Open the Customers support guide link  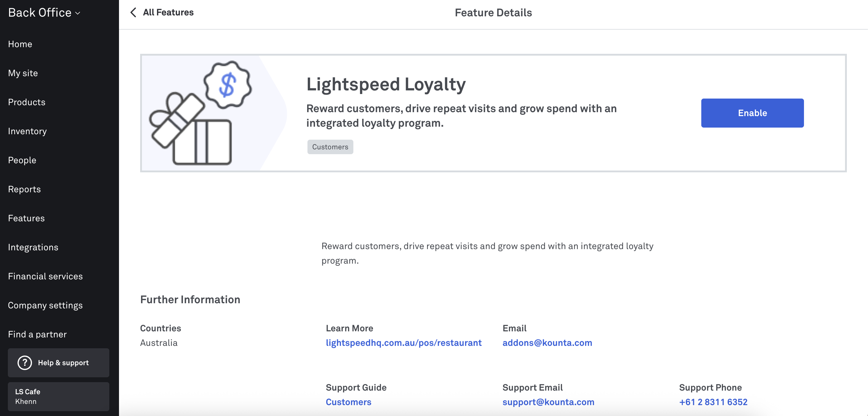[x=349, y=402]
